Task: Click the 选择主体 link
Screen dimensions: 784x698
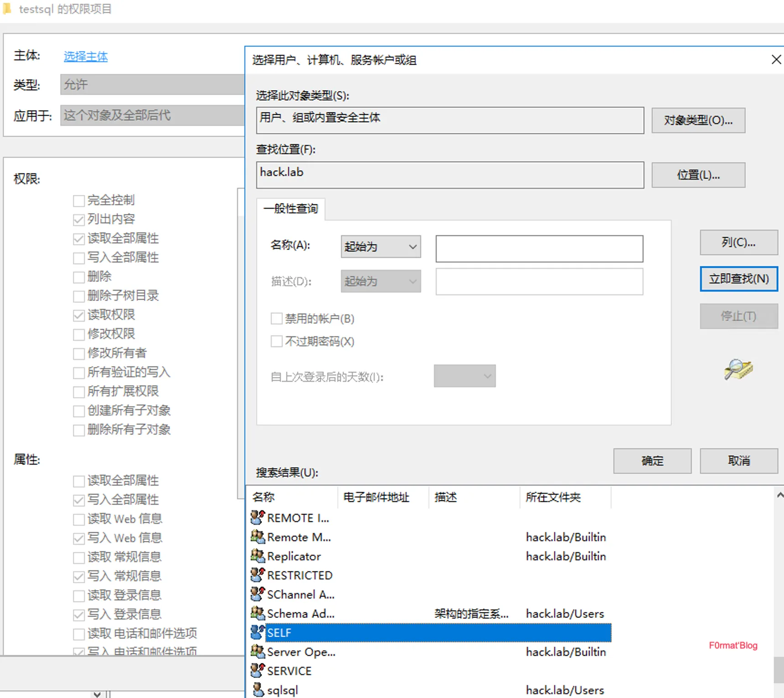Action: point(86,56)
